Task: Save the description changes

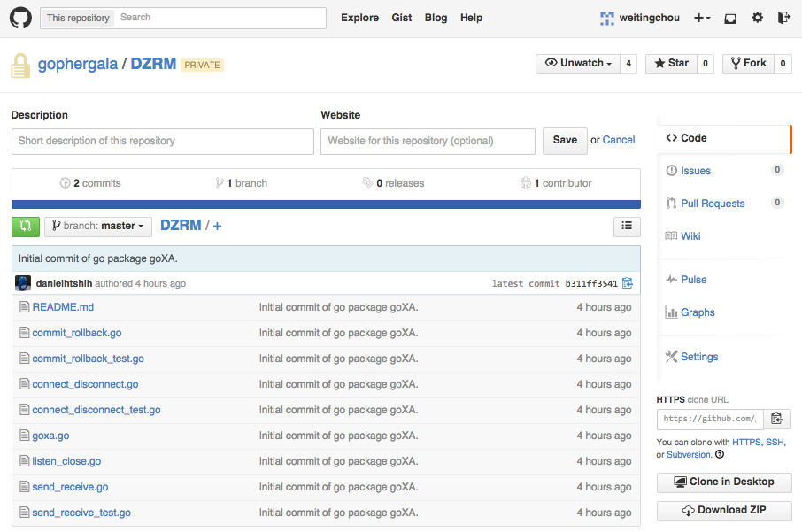Action: pyautogui.click(x=565, y=141)
